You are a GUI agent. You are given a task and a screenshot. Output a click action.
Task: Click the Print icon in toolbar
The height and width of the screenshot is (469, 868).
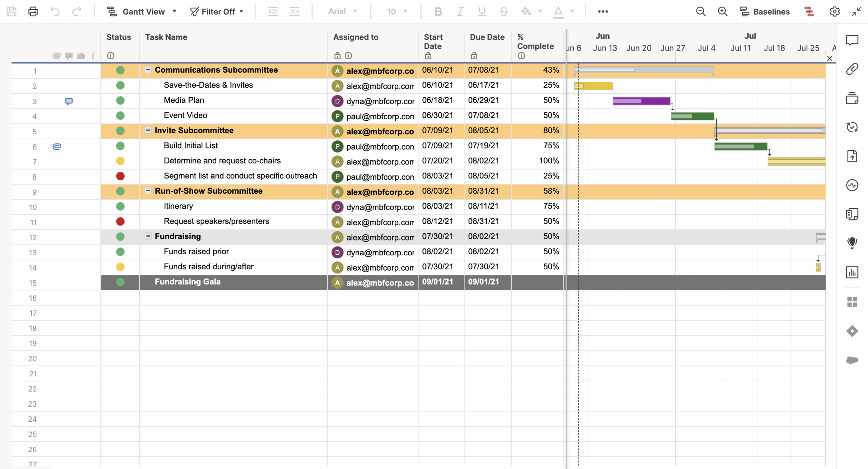(33, 12)
